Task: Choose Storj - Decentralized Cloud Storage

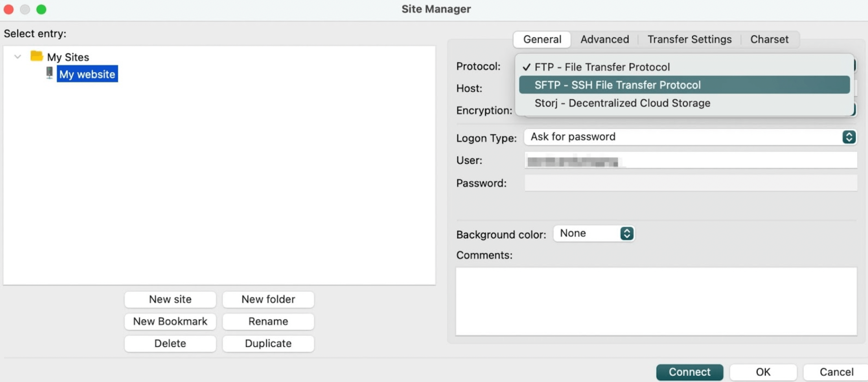Action: [622, 103]
